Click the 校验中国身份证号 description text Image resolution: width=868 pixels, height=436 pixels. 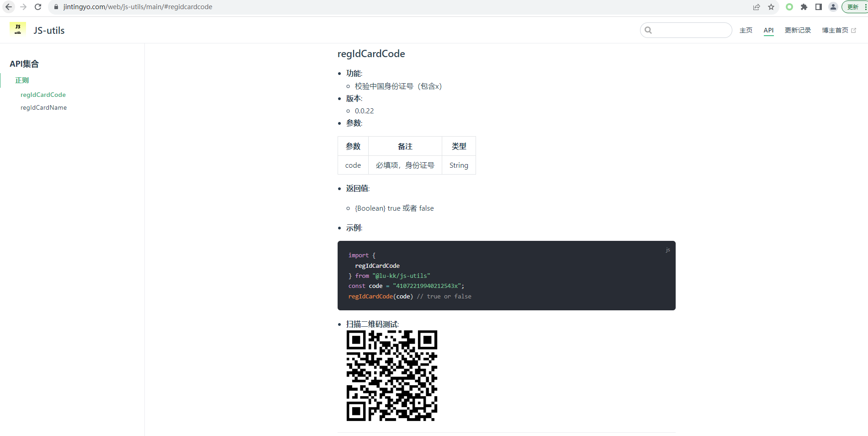tap(398, 86)
